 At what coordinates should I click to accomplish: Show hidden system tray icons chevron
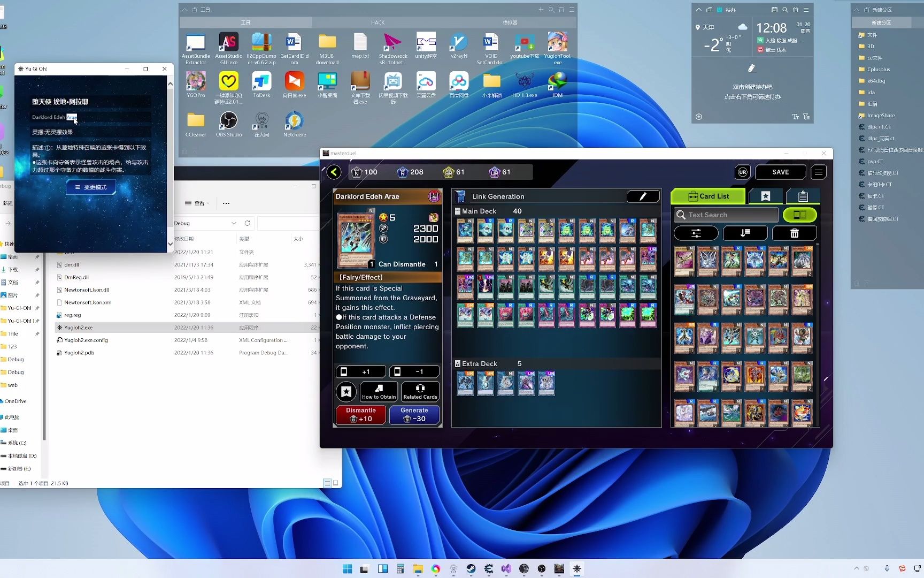point(857,568)
